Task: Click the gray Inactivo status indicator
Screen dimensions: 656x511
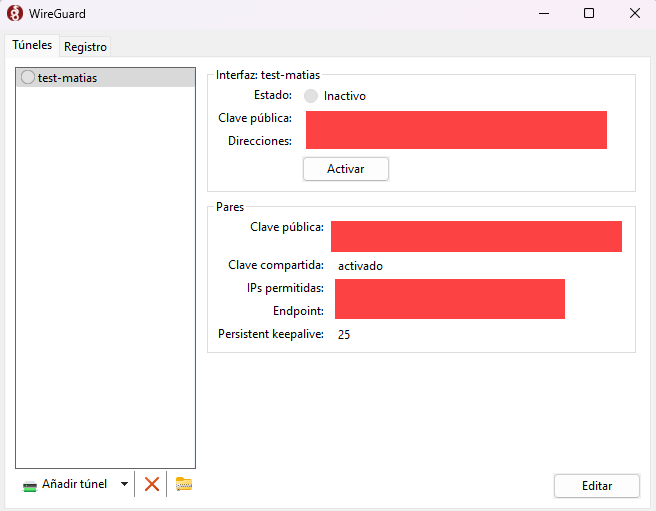Action: (x=311, y=96)
